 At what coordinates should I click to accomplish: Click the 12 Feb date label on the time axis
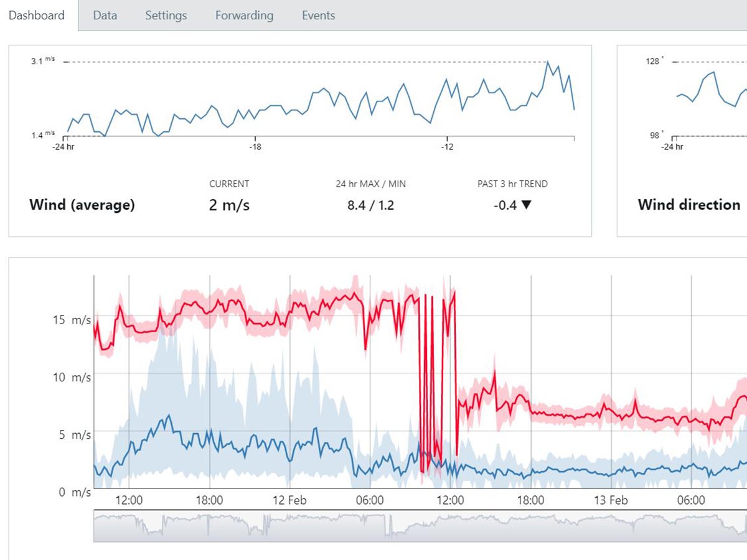tap(289, 500)
